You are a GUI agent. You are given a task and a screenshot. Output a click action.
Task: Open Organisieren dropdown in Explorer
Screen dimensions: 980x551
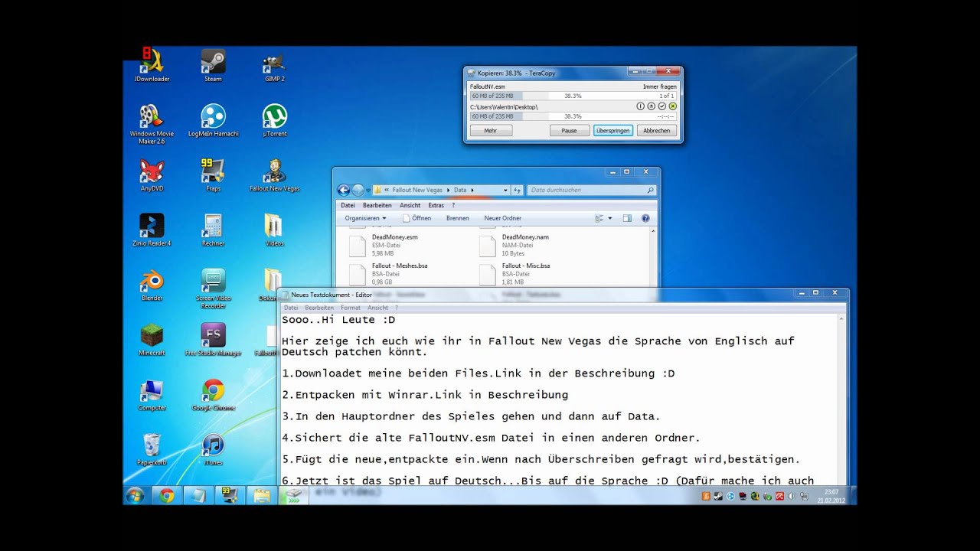click(x=365, y=218)
